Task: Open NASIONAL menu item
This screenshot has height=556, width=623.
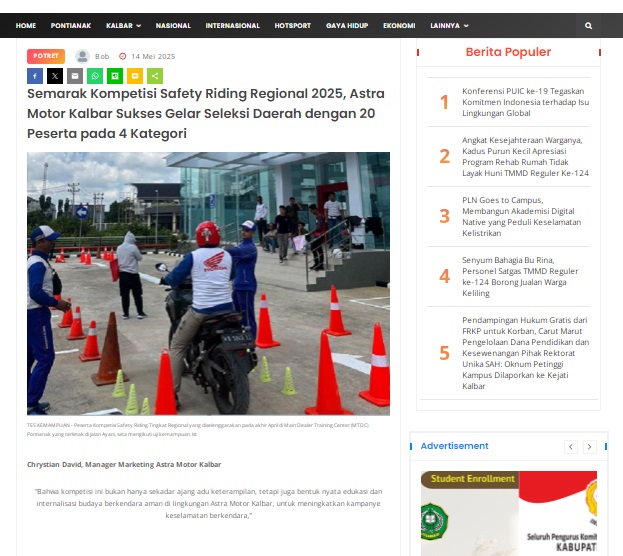Action: (x=173, y=25)
